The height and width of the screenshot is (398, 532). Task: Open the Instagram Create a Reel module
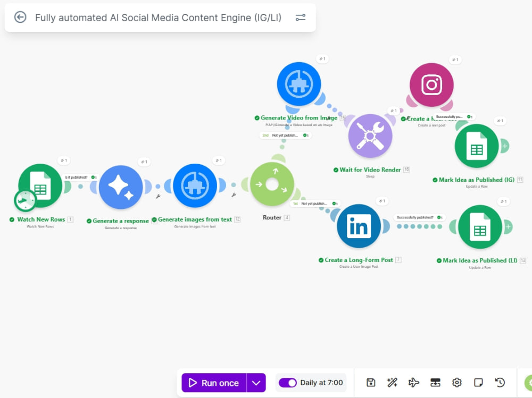coord(431,84)
